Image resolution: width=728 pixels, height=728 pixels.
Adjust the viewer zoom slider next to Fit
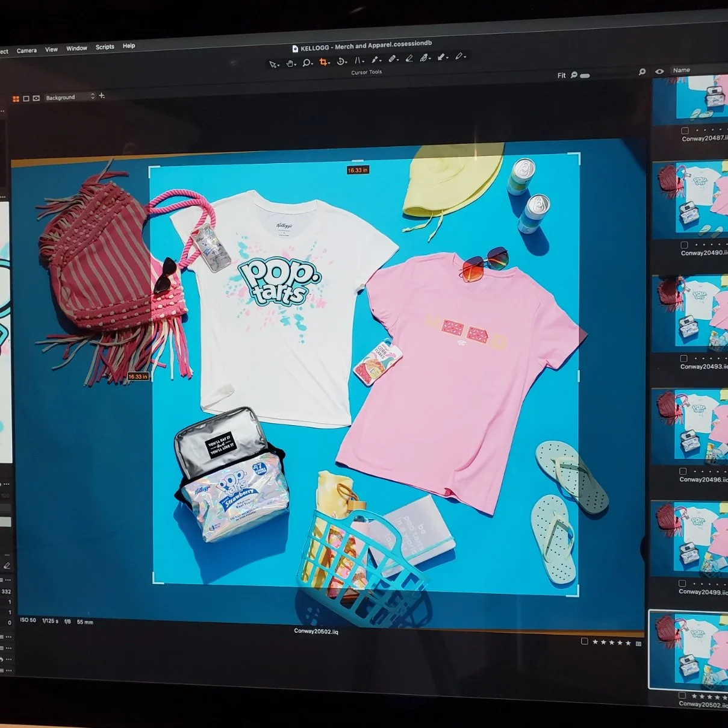click(x=585, y=76)
